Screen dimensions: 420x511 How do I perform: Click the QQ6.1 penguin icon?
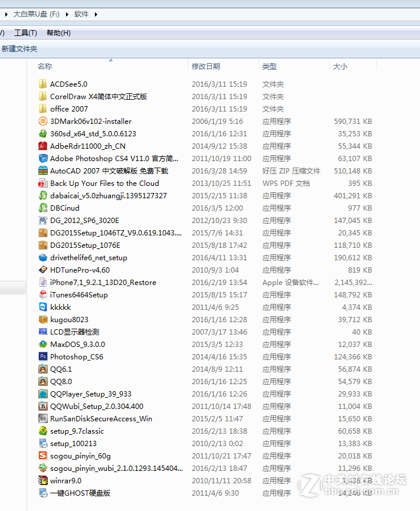click(42, 369)
